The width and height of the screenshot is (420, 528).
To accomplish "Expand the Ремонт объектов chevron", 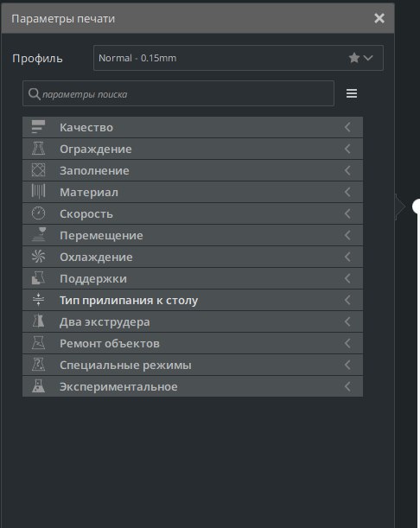I will [x=347, y=343].
